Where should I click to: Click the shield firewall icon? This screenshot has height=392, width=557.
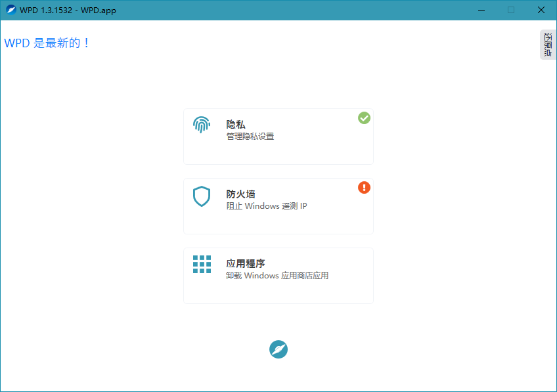coord(202,196)
